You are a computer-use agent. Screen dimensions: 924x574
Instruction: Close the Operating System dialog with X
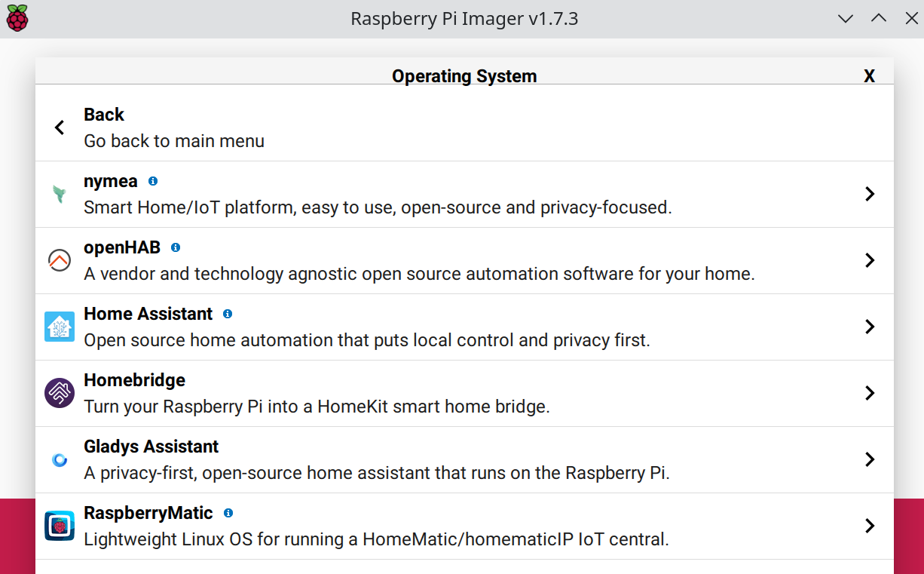[869, 76]
